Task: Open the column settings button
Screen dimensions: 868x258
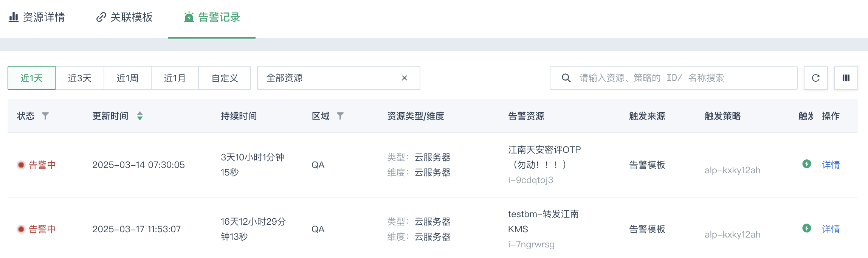Action: coord(846,78)
